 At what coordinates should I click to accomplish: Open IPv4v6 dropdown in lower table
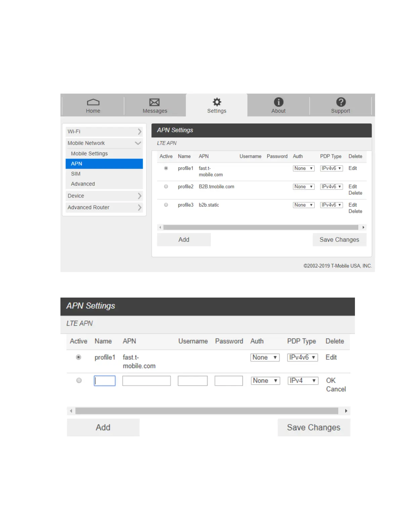click(303, 358)
